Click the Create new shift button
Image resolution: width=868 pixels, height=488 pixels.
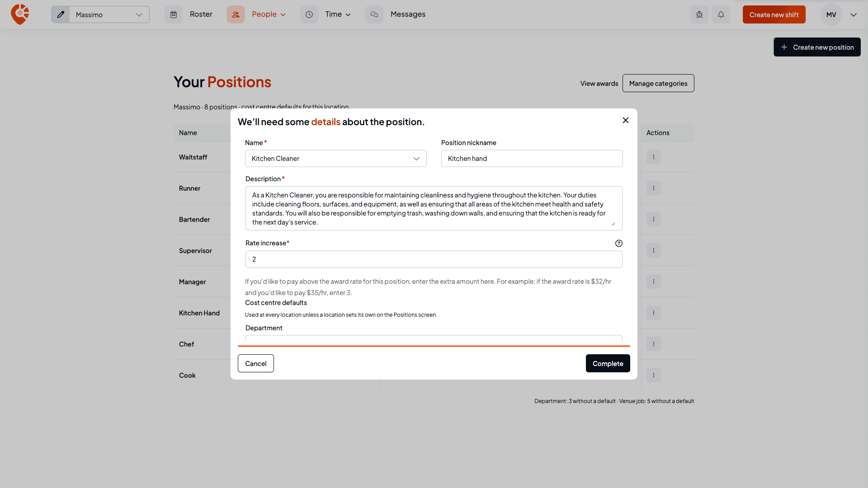tap(774, 14)
